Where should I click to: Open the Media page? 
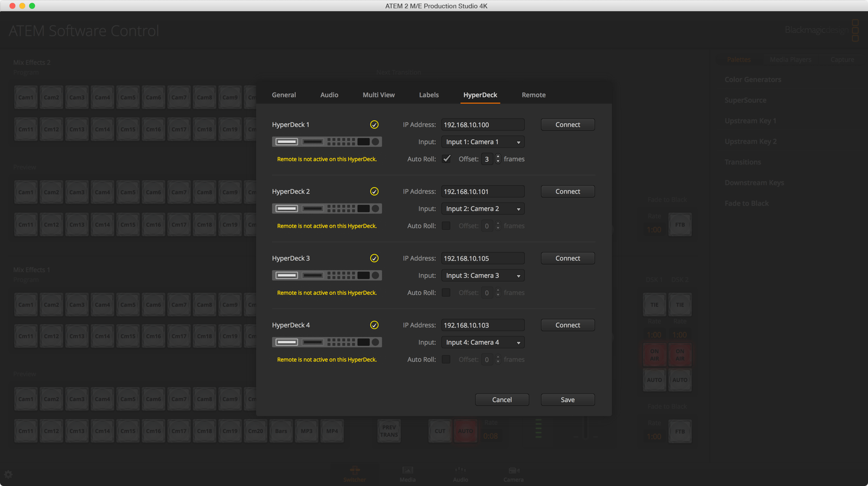pyautogui.click(x=407, y=474)
